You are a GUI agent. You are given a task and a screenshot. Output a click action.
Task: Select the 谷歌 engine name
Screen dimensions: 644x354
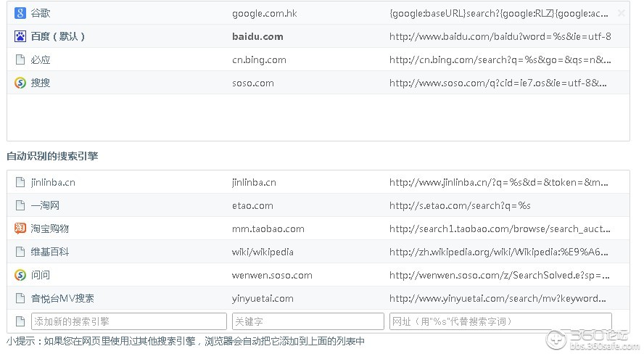(41, 13)
